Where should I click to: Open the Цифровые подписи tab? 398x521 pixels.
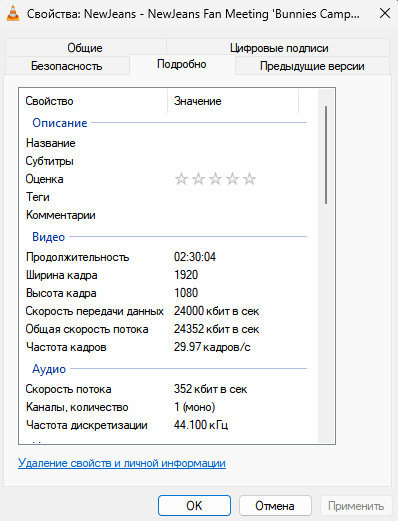pyautogui.click(x=279, y=48)
